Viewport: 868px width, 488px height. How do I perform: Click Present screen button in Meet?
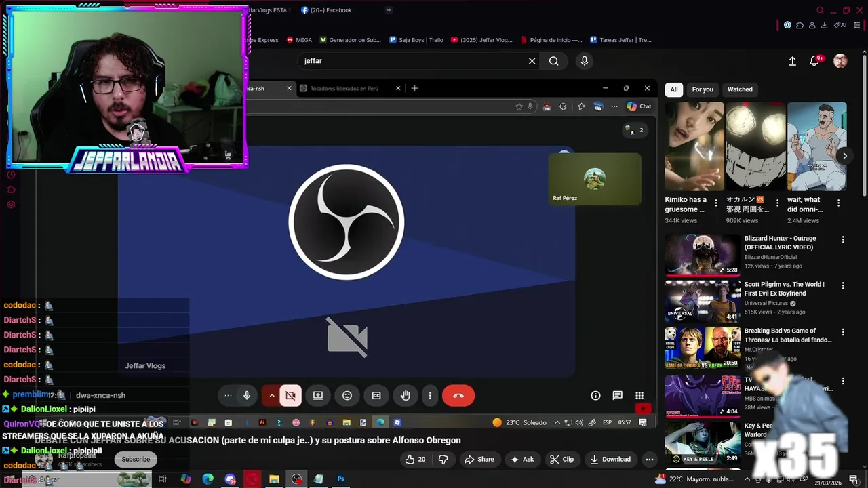point(318,395)
